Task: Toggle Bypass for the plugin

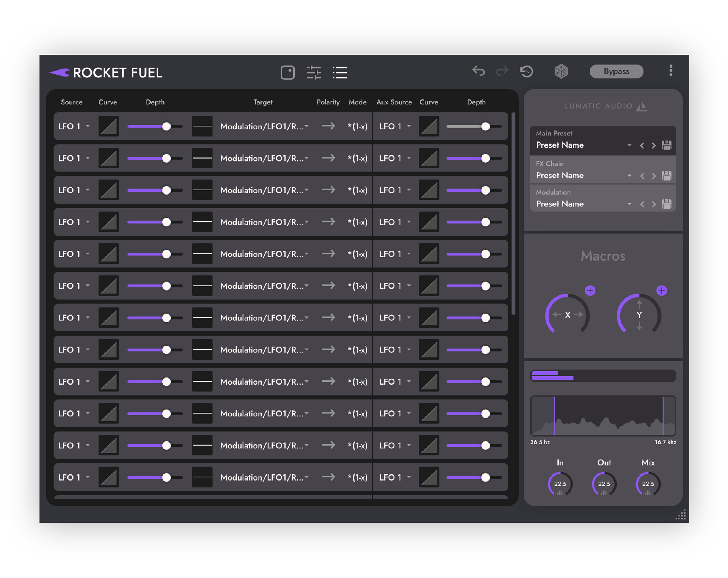Action: click(x=616, y=71)
